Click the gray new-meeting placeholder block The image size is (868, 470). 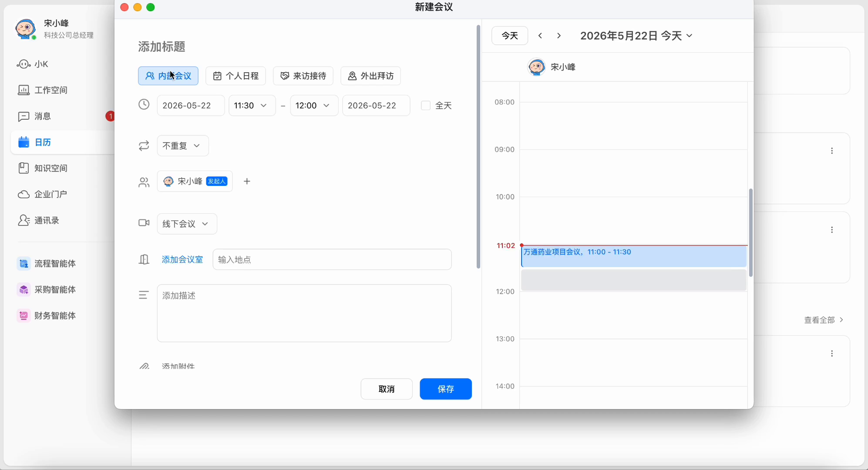tap(634, 280)
